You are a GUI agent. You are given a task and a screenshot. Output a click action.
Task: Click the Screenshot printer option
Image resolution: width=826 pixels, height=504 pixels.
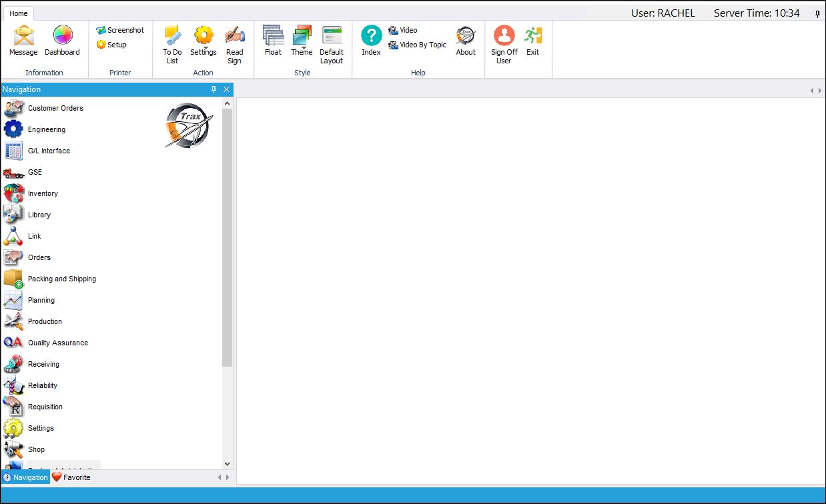point(120,30)
